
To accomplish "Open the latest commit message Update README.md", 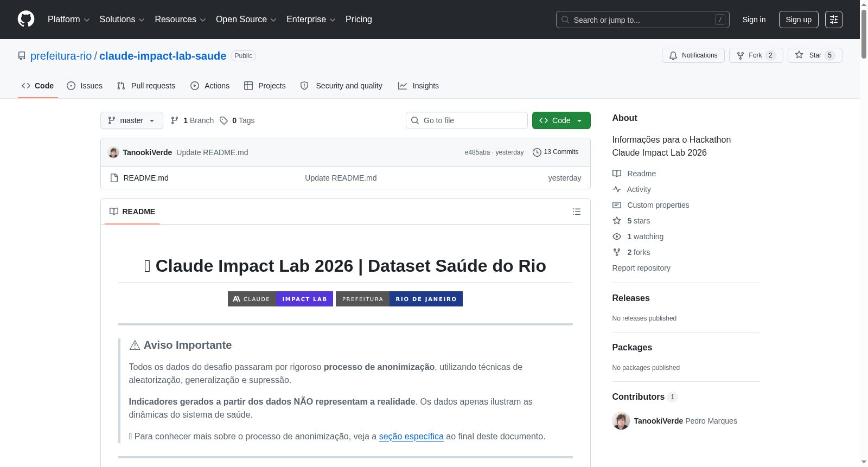I will pyautogui.click(x=212, y=152).
